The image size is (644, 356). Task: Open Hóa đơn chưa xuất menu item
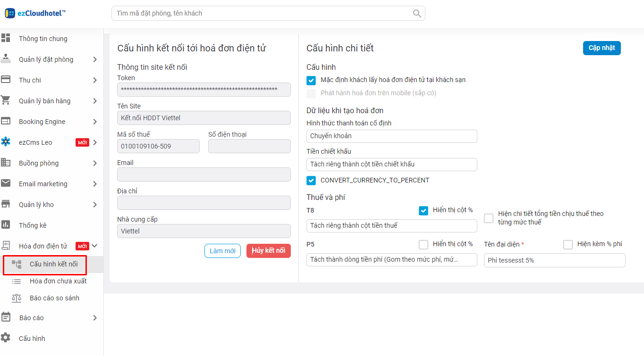coord(58,281)
